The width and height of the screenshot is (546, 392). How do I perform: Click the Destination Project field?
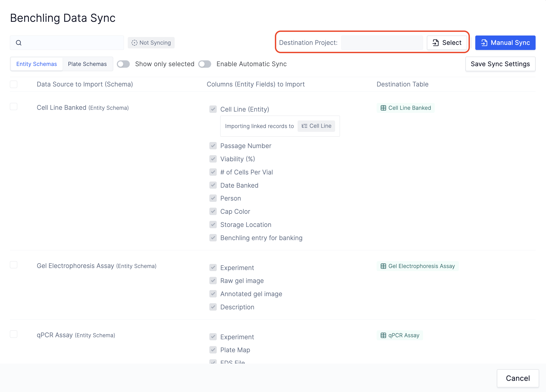(x=382, y=43)
